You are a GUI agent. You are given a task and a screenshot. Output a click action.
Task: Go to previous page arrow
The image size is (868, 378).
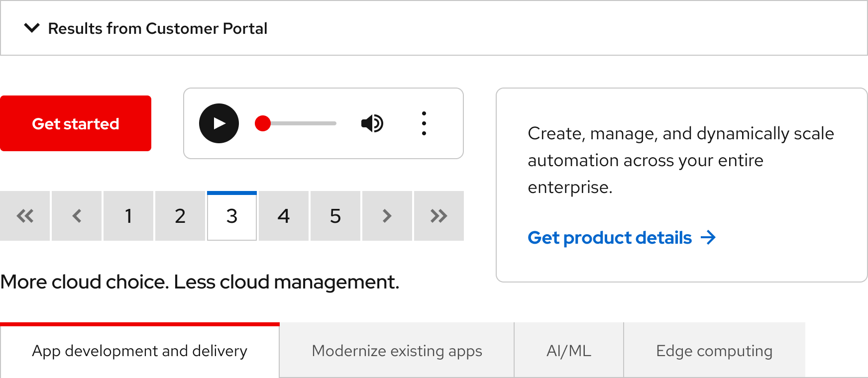pyautogui.click(x=77, y=216)
